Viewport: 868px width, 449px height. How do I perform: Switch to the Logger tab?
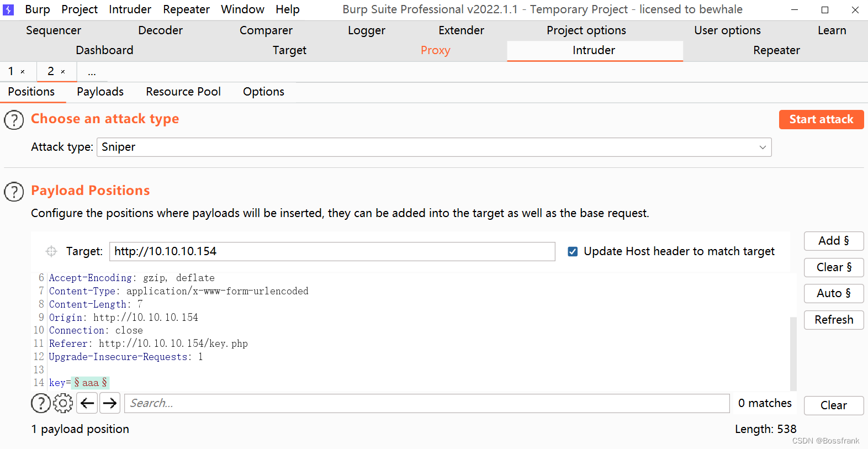point(367,30)
